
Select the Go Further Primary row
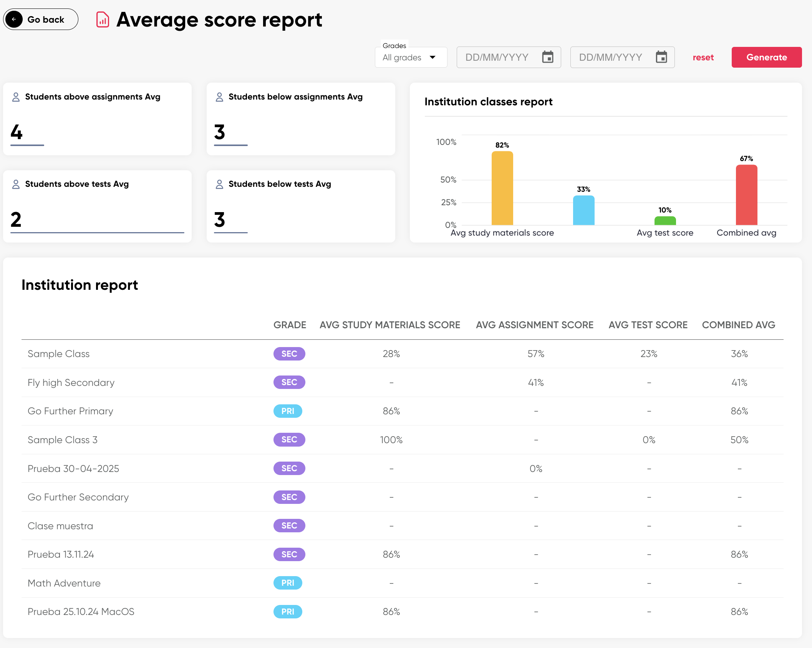tap(70, 411)
